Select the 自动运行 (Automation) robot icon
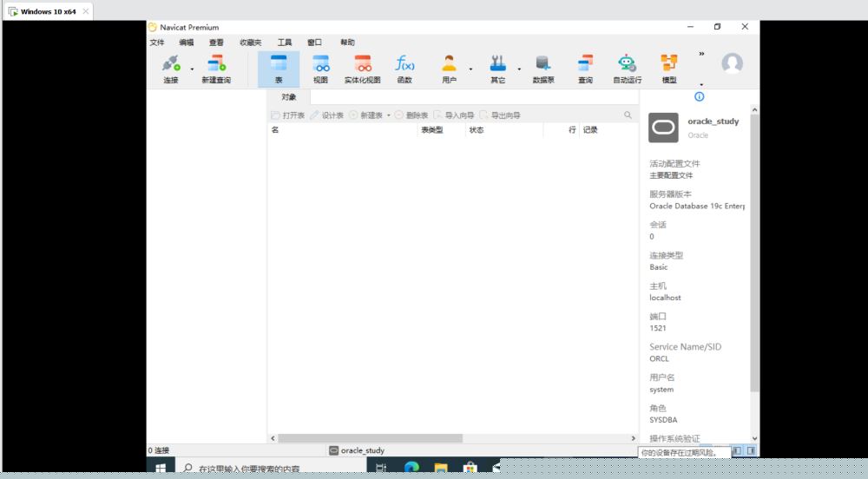The width and height of the screenshot is (868, 479). [627, 69]
